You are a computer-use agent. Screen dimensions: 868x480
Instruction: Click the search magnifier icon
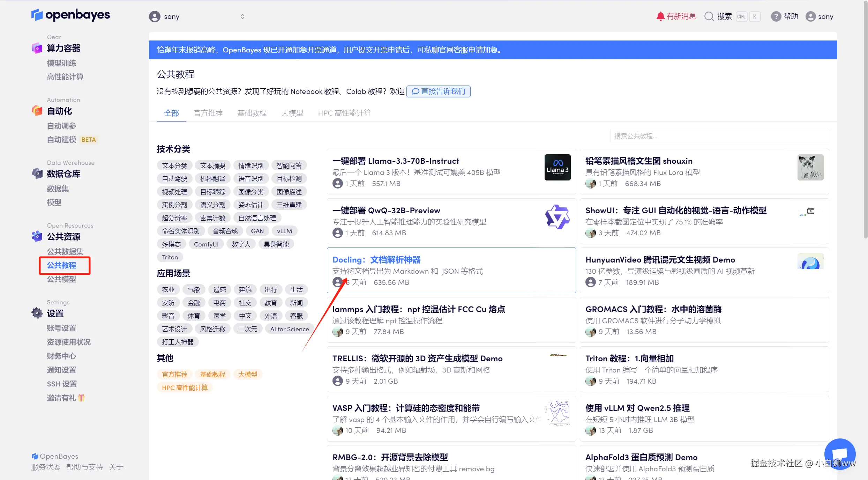point(709,16)
